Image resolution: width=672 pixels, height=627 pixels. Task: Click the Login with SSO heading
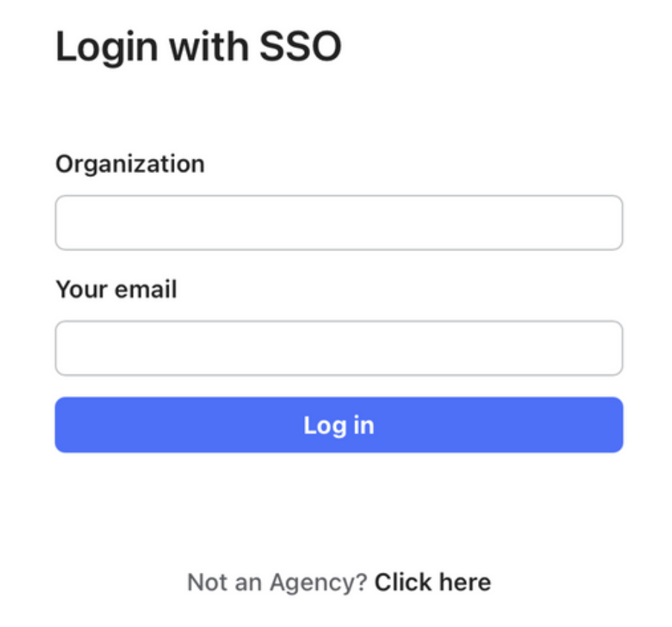[x=198, y=47]
